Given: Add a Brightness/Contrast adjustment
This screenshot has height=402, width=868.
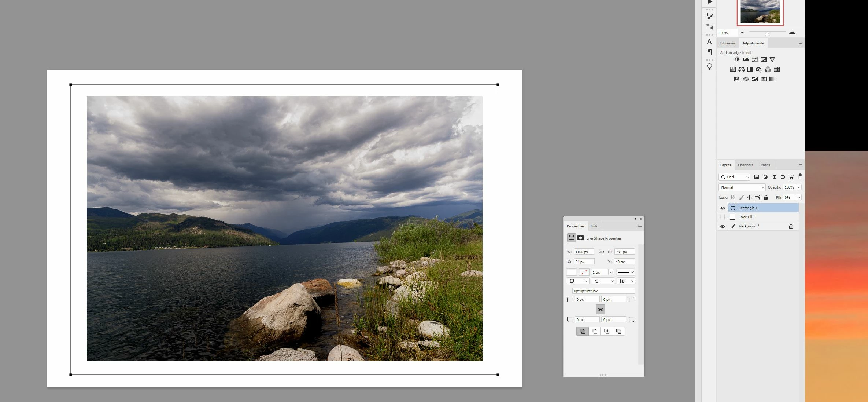Looking at the screenshot, I should tap(737, 59).
